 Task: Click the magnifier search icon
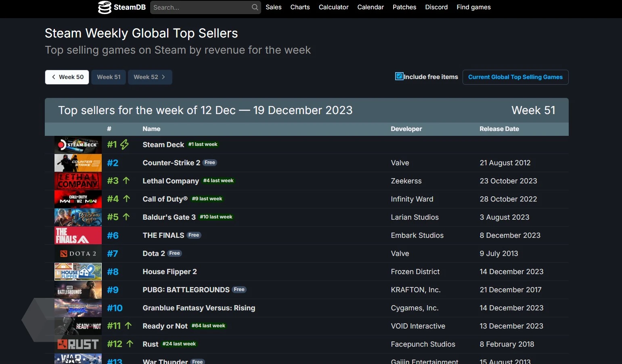coord(255,7)
